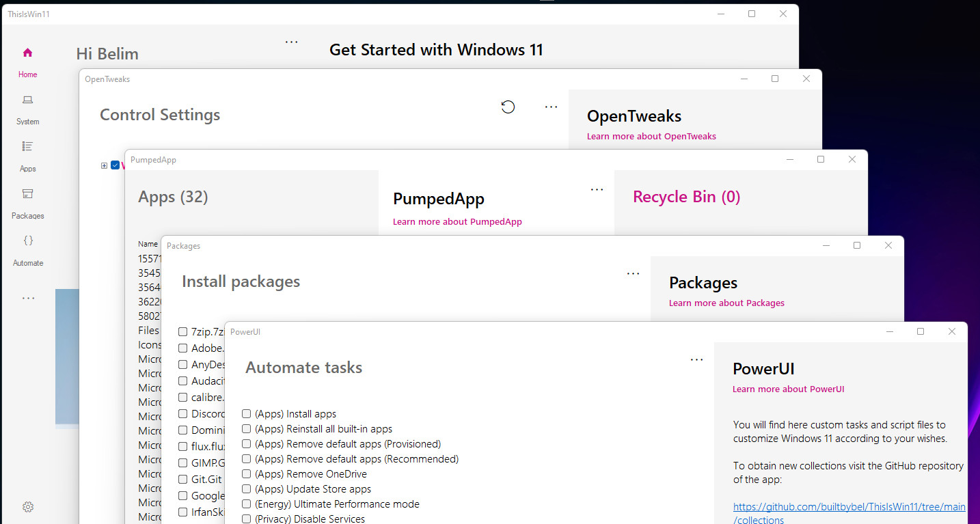
Task: Open Packages window three-dot menu
Action: coord(634,274)
